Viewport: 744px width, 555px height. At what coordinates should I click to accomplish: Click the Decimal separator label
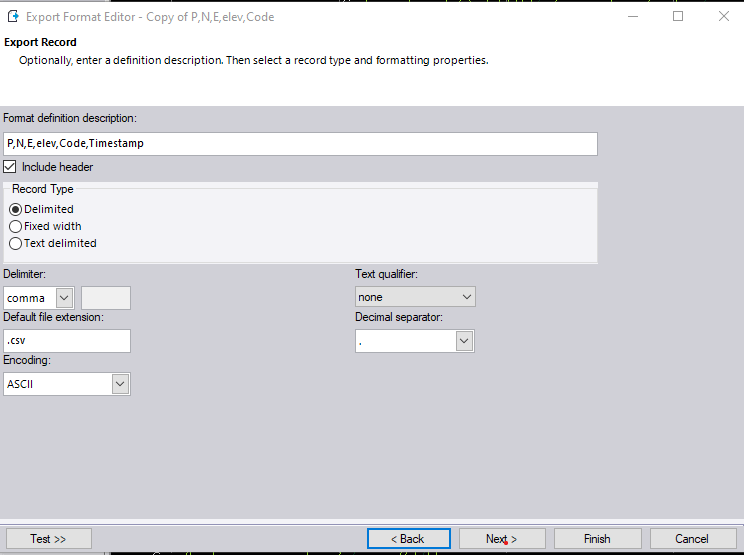[x=399, y=317]
